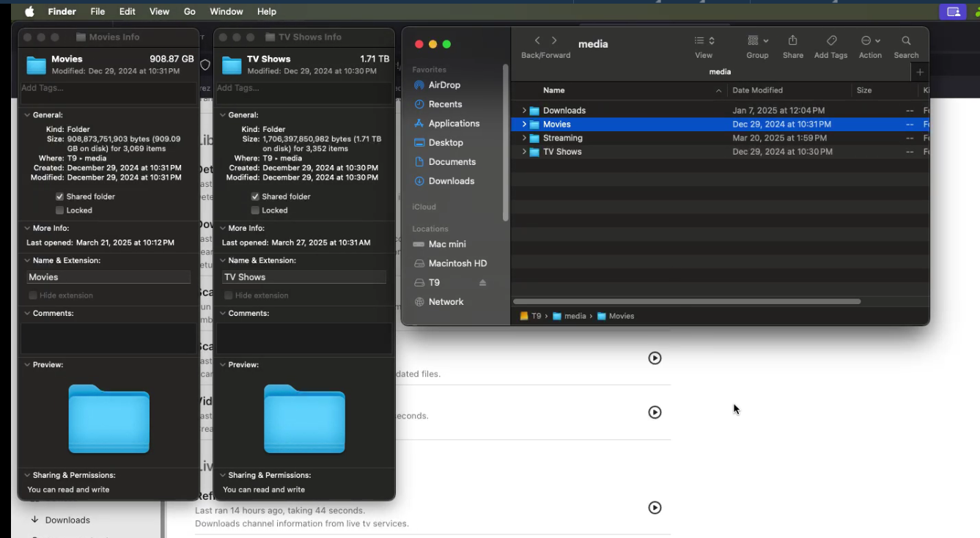Click the Search magnifier in Finder toolbar

pos(906,41)
